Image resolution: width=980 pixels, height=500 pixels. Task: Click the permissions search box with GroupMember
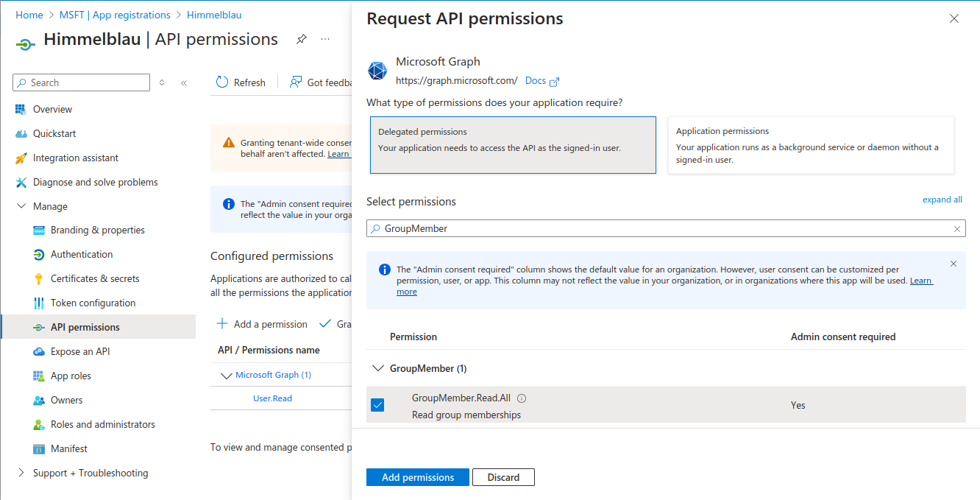coord(666,228)
